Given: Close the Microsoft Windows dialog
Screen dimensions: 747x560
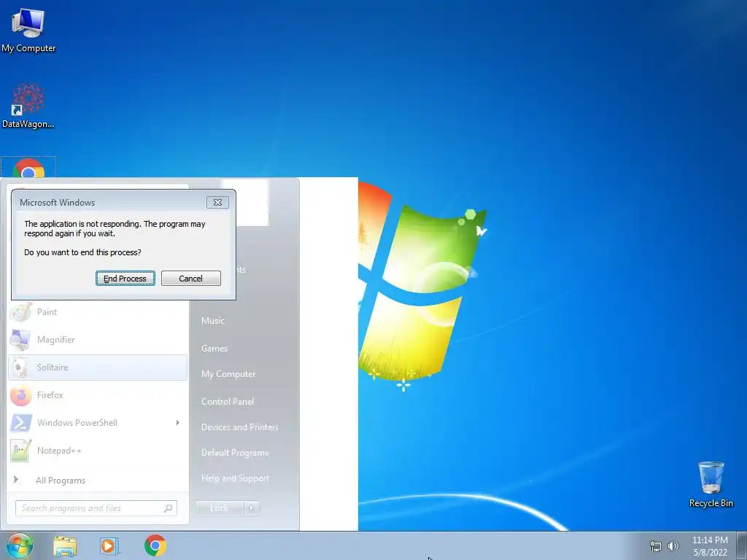Looking at the screenshot, I should (217, 203).
